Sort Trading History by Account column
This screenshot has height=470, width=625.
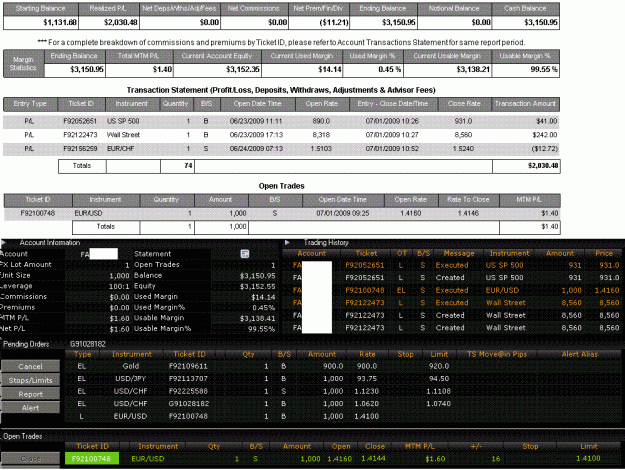coord(311,253)
